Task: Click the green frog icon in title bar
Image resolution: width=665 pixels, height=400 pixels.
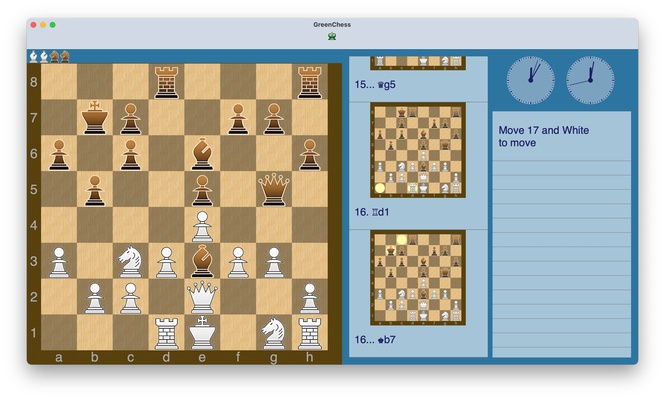Action: pyautogui.click(x=332, y=36)
